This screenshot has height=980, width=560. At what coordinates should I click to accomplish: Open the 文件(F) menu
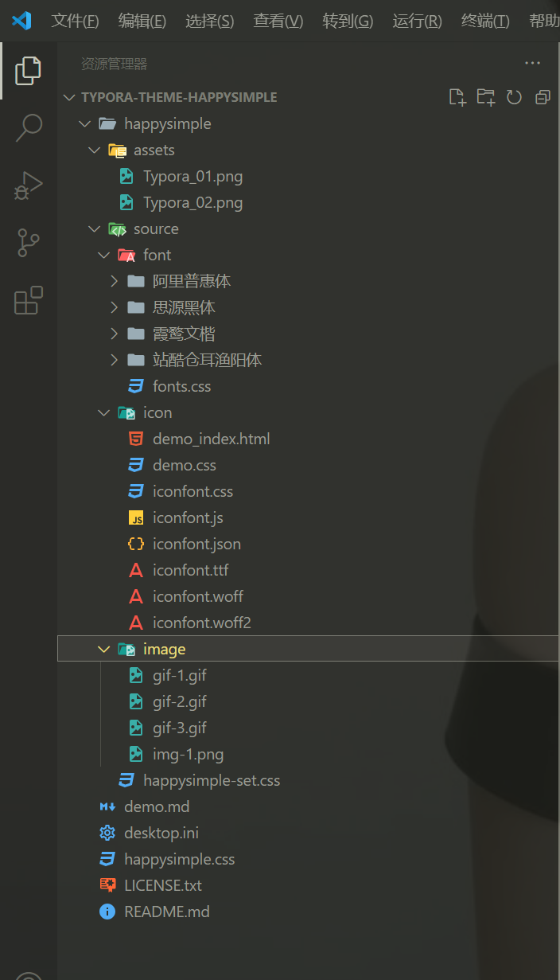coord(75,21)
